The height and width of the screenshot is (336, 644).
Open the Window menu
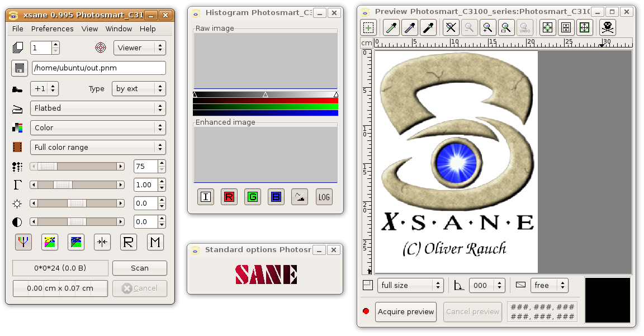(x=119, y=29)
